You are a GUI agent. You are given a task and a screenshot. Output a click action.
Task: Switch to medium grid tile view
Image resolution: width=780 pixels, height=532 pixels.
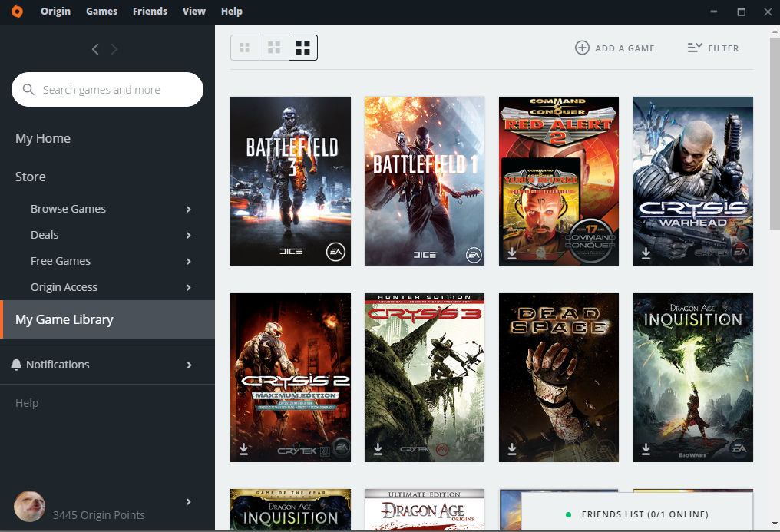274,48
